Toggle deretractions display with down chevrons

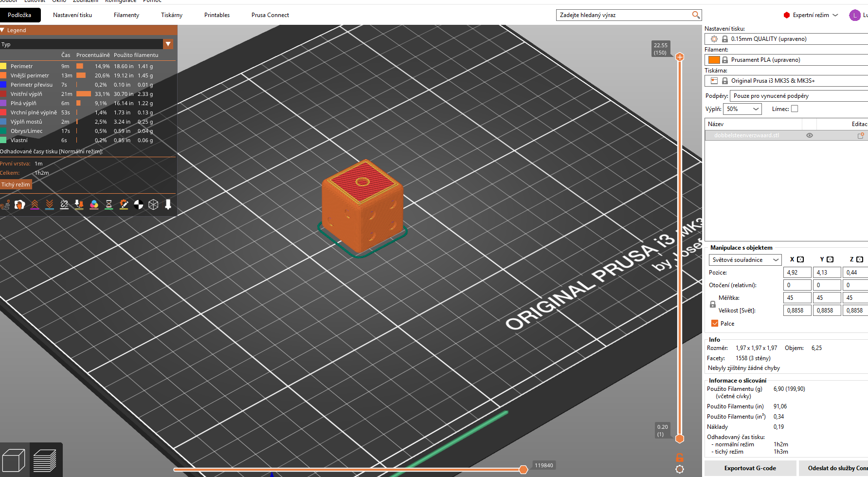point(50,205)
